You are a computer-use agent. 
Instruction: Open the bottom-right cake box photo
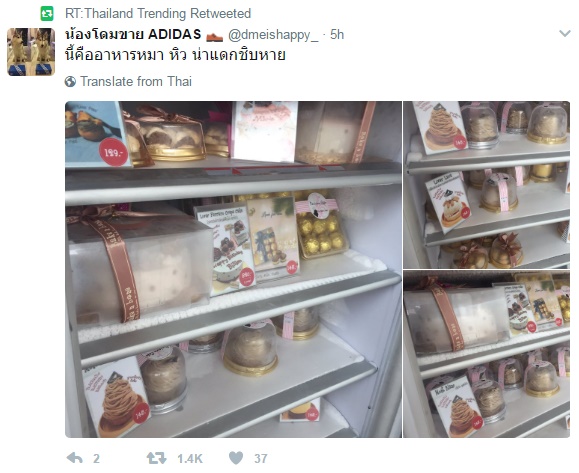click(x=486, y=354)
